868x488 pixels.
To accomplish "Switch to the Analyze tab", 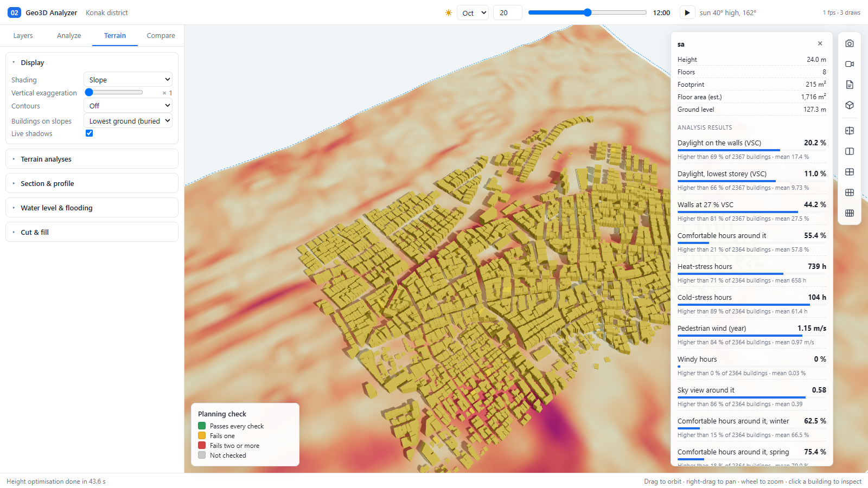I will 69,35.
